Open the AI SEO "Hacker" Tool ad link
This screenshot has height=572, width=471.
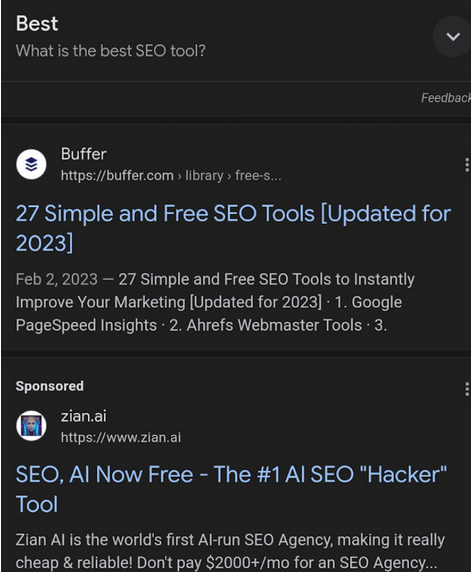231,489
